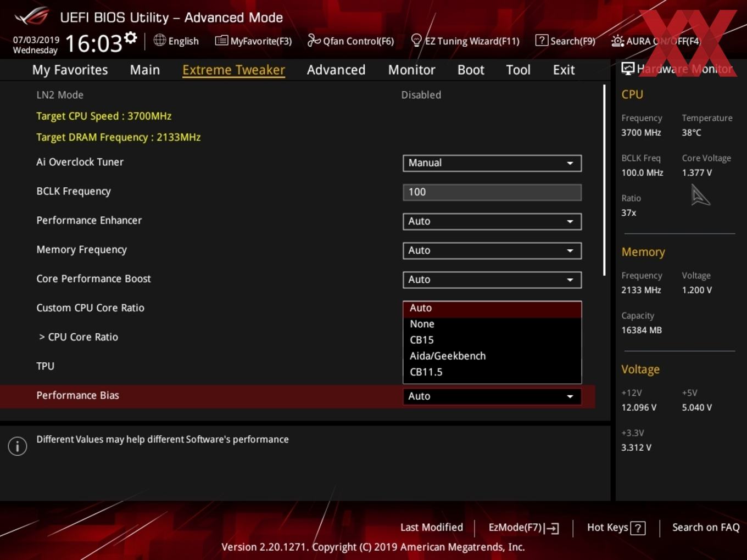The height and width of the screenshot is (560, 747).
Task: Select Extreme Tweaker tab
Action: (233, 70)
